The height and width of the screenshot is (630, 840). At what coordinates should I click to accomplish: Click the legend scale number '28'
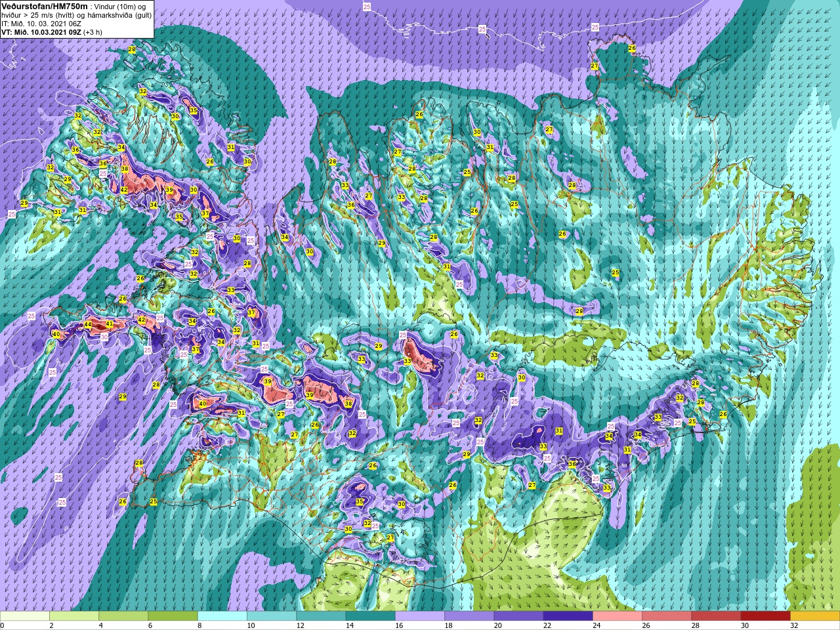(696, 626)
